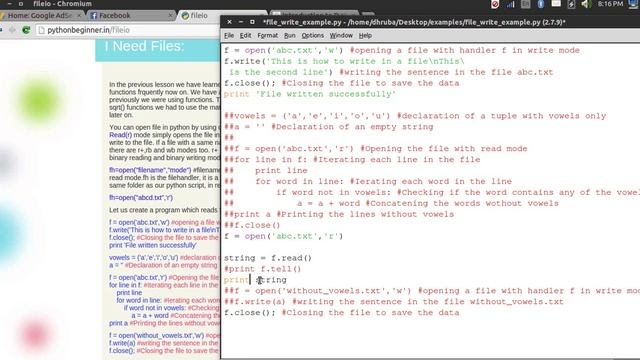Viewport: 640px width, 360px height.
Task: Maximize the IDLE editor window
Action: click(252, 22)
